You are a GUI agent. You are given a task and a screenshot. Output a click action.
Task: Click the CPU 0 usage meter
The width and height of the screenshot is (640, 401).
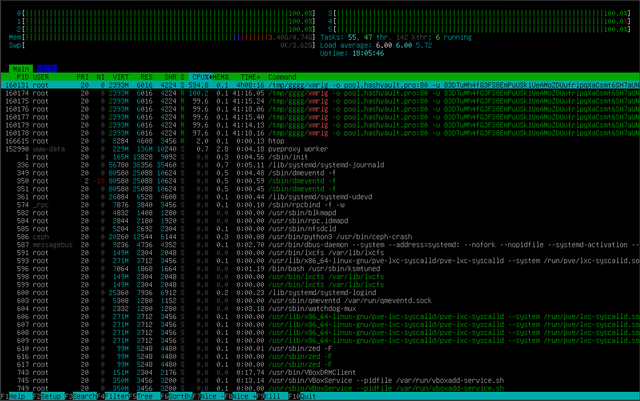click(166, 13)
